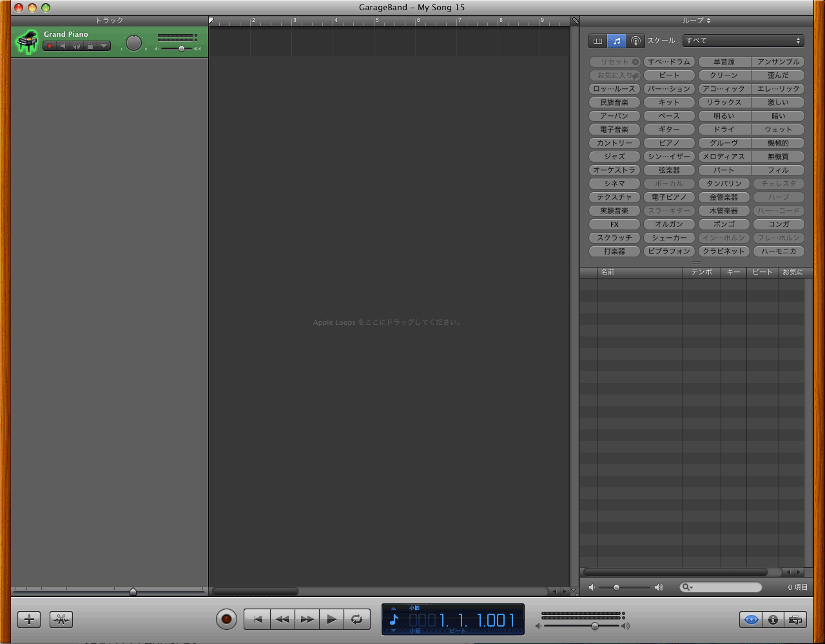Enable recording on Grand Piano track
Viewport: 825px width, 644px height.
[x=50, y=46]
